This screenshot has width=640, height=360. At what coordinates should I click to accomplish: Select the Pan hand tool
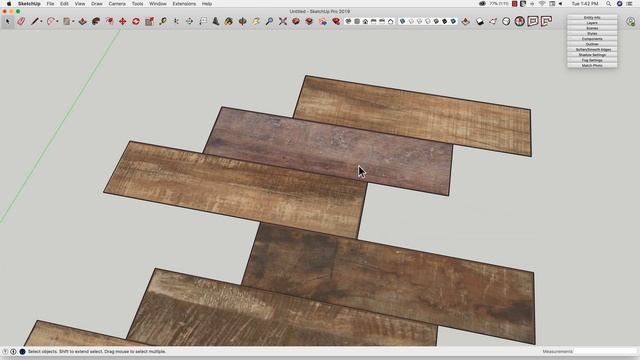pyautogui.click(x=256, y=21)
